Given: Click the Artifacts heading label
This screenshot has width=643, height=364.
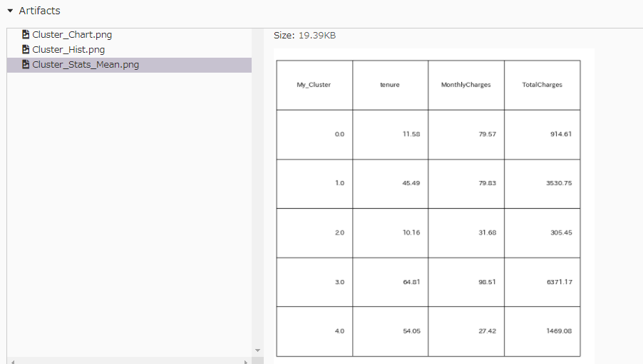Looking at the screenshot, I should [x=39, y=11].
